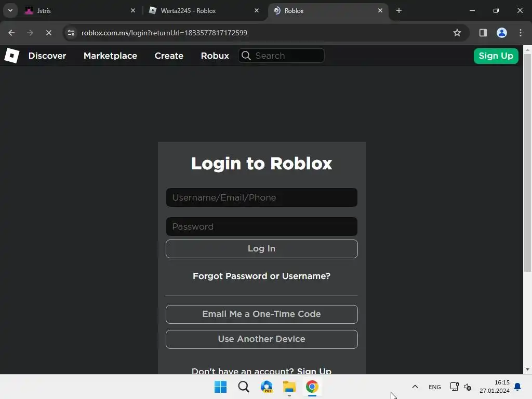Click the Sign Up link below the form
Screen dimensions: 532x399
pos(314,371)
